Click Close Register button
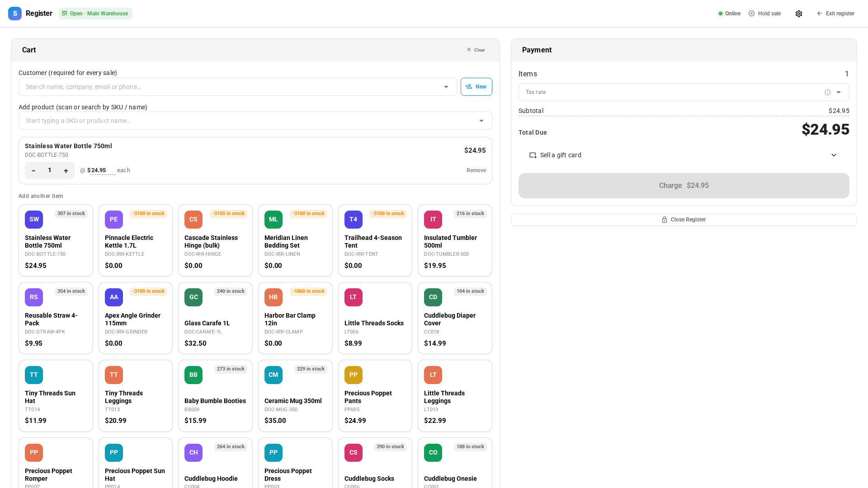 [x=684, y=220]
